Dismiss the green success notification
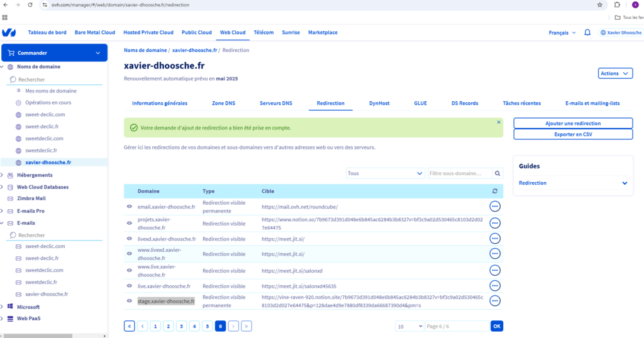This screenshot has height=338, width=644. [x=499, y=122]
